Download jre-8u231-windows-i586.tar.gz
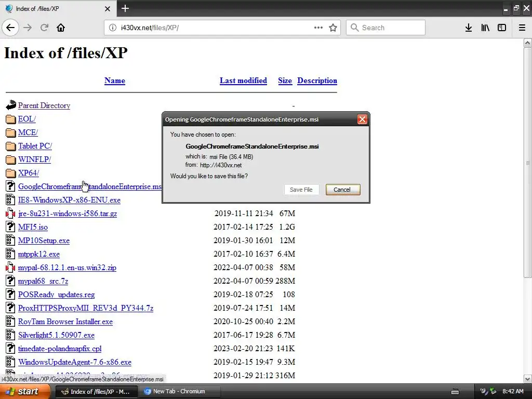 (x=68, y=214)
